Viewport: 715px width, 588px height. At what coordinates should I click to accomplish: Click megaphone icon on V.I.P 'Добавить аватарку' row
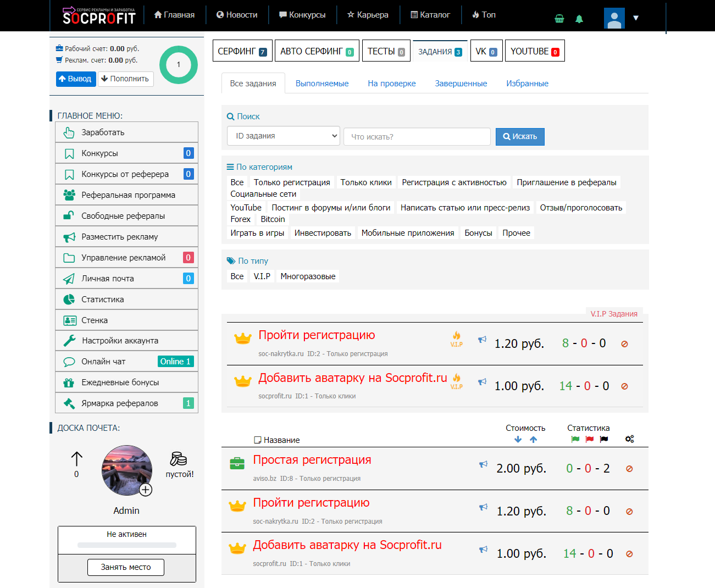click(482, 382)
